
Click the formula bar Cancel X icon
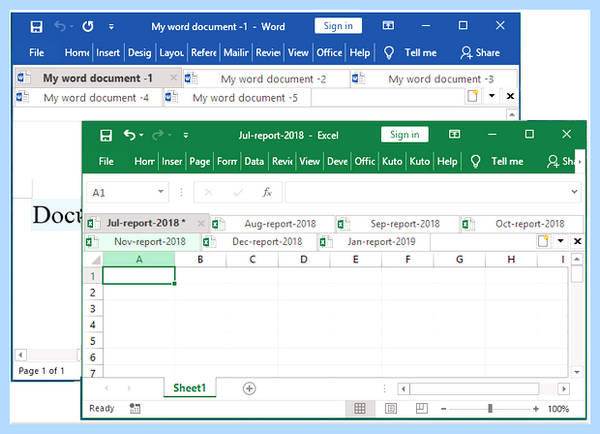click(x=209, y=192)
